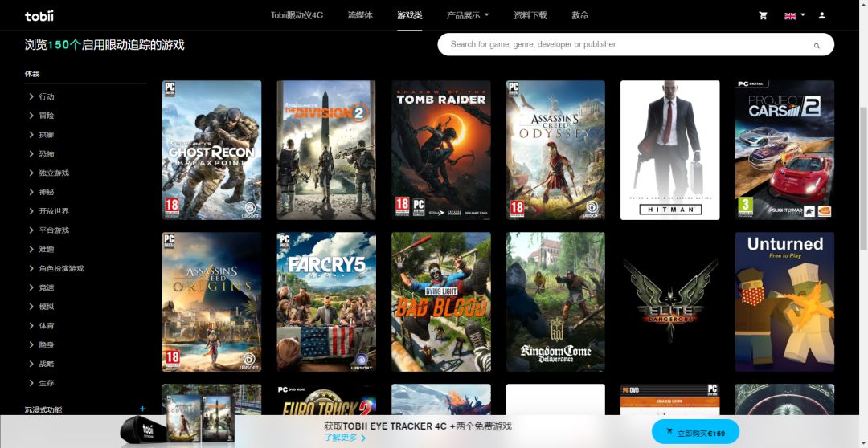Image resolution: width=868 pixels, height=448 pixels.
Task: Click the game search input field
Action: point(636,44)
